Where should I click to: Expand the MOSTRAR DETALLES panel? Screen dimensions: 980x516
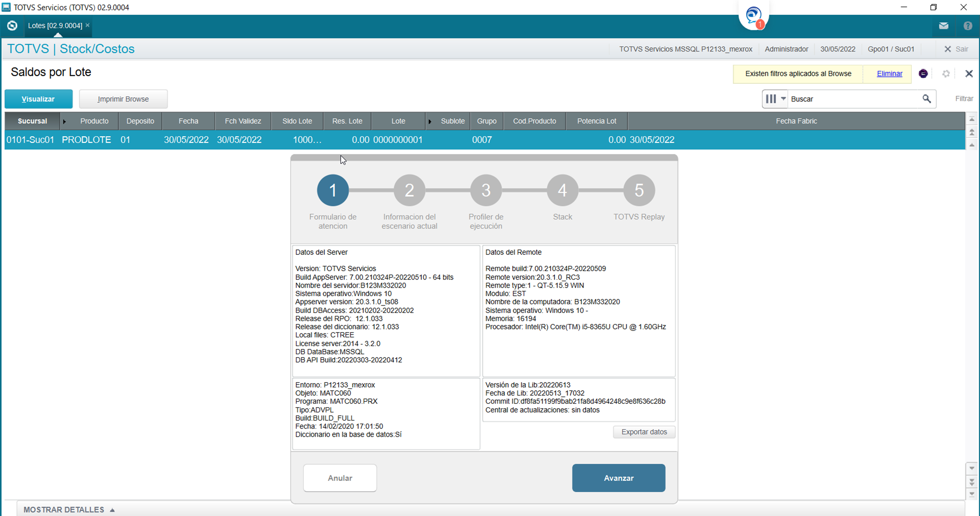tap(69, 509)
